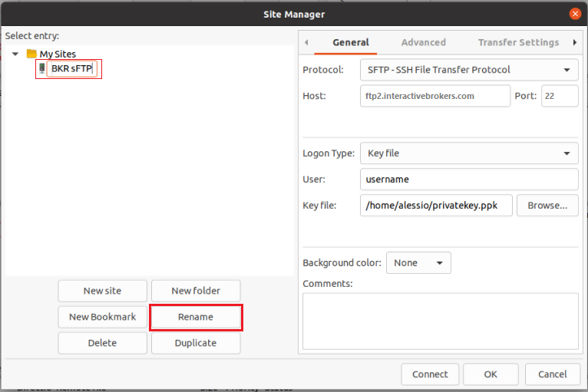Click the Duplicate button
Viewport: 588px width, 392px height.
[x=196, y=343]
